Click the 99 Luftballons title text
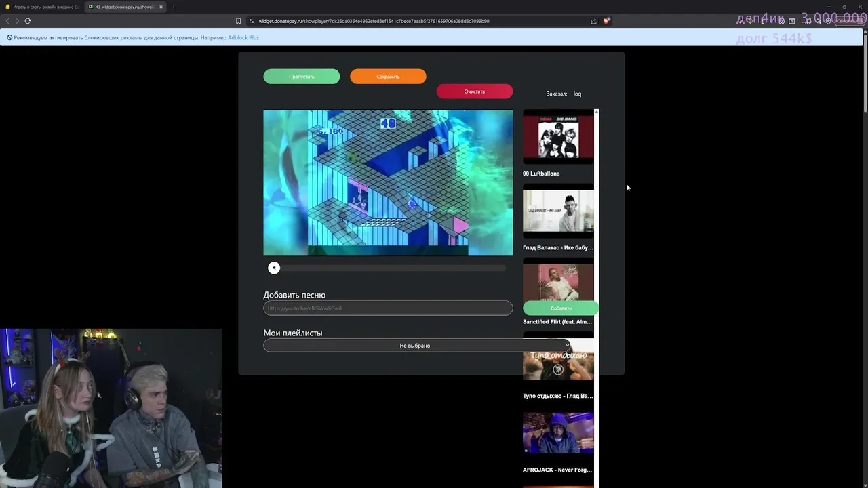 [541, 174]
